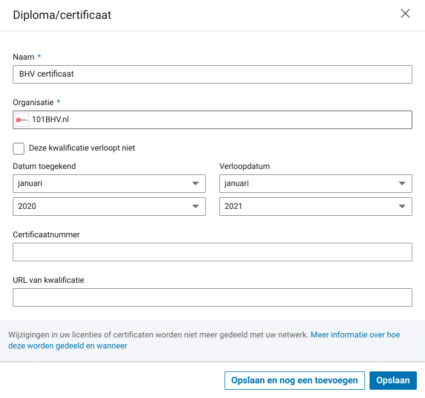Click the Naam field with BHV certificaat
Screen dimensions: 425x398
[x=212, y=74]
